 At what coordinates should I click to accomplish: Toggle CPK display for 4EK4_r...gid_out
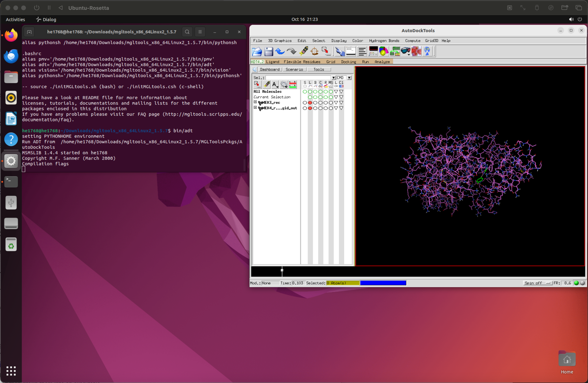tap(320, 108)
